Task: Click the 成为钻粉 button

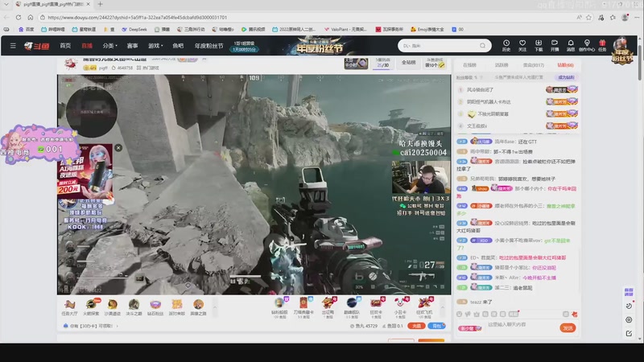Action: [x=566, y=77]
